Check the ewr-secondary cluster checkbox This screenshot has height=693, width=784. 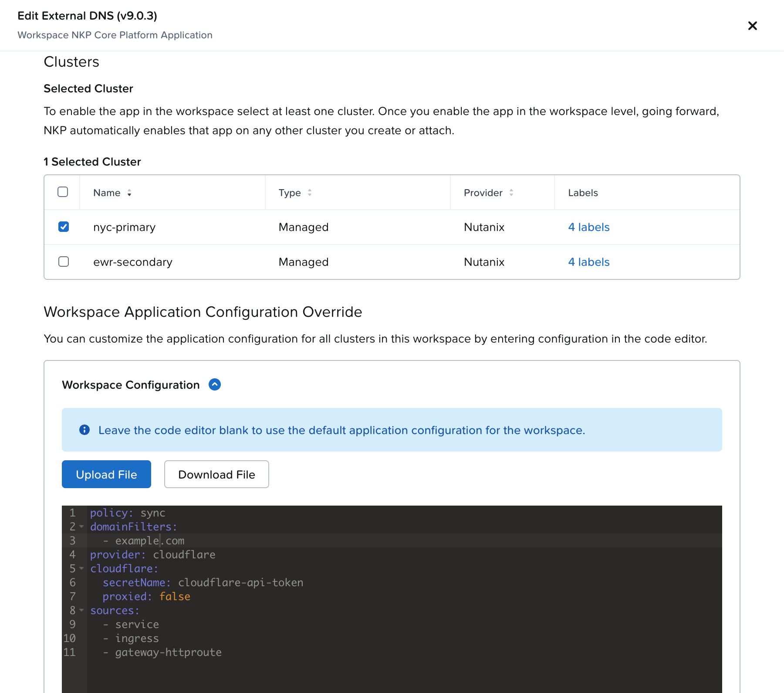[x=64, y=262]
